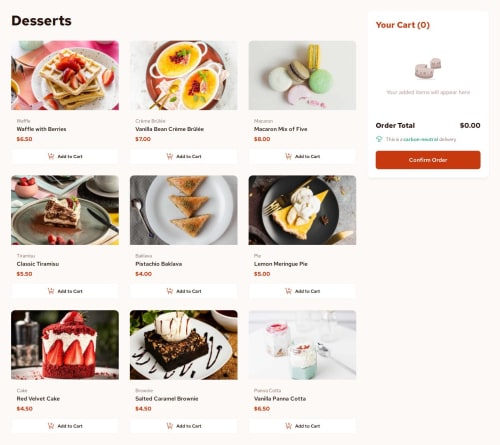The width and height of the screenshot is (500, 445).
Task: Click cart icon under Classic Tiramisu
Action: coord(51,291)
